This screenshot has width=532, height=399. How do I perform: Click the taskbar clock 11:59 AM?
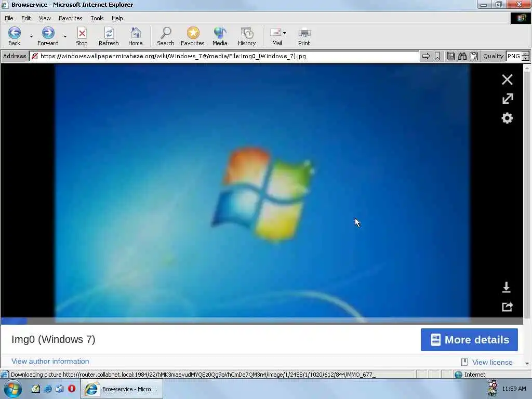click(514, 389)
